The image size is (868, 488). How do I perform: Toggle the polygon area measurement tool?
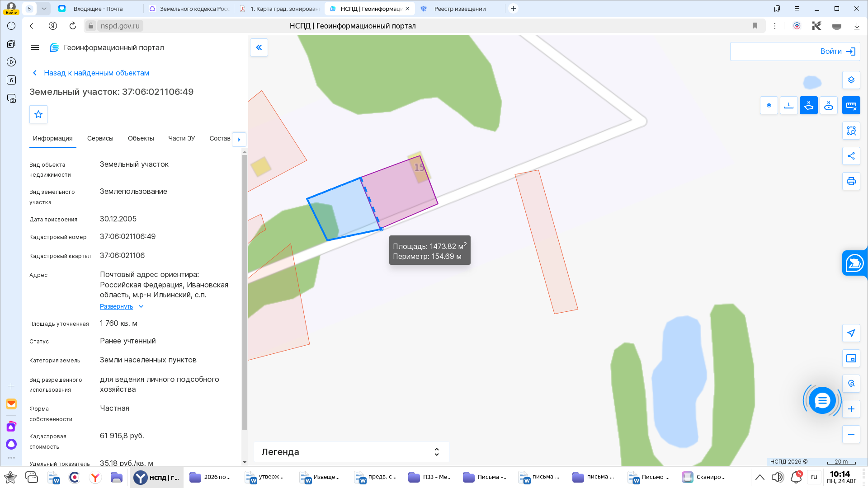point(809,105)
